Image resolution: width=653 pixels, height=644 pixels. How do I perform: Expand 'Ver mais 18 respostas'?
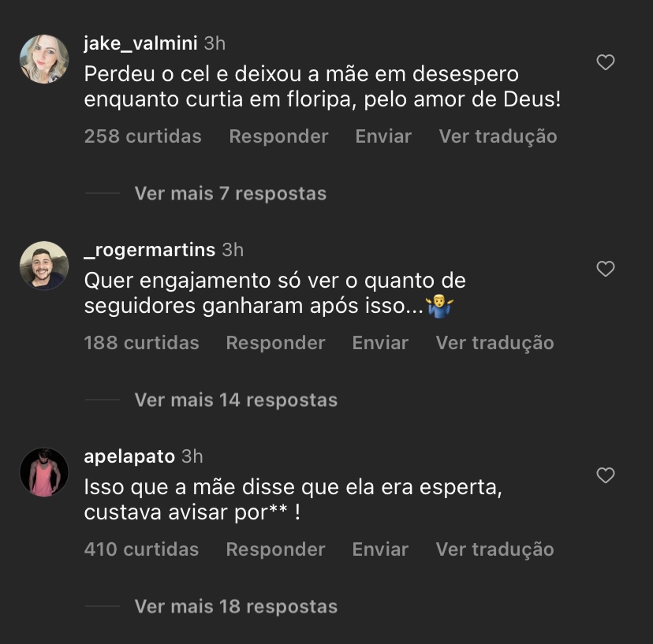click(x=236, y=606)
